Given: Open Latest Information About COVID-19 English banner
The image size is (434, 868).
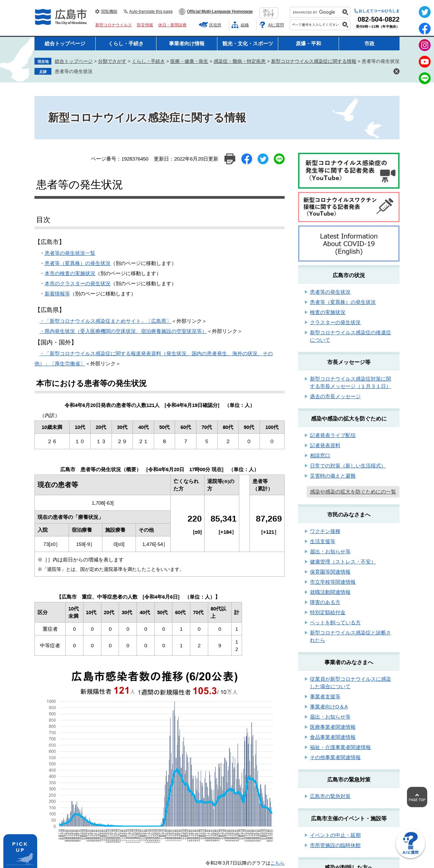Looking at the screenshot, I should click(x=348, y=244).
